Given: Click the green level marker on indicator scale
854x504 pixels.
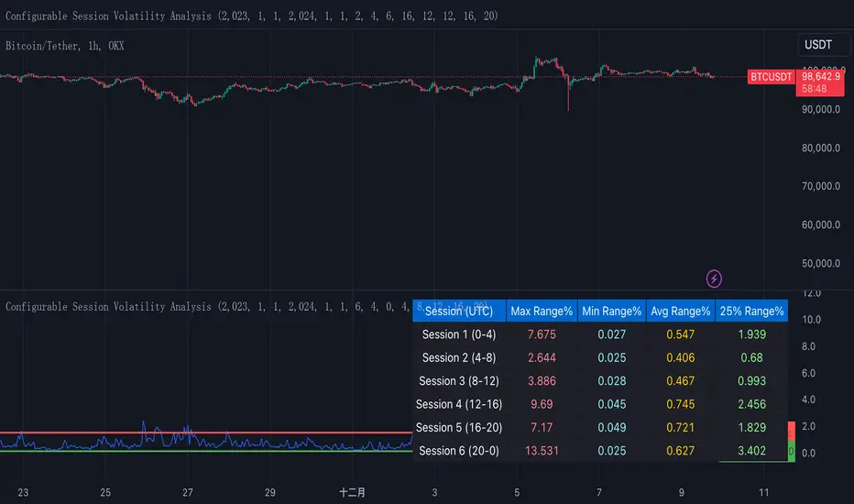Looking at the screenshot, I should pos(792,451).
